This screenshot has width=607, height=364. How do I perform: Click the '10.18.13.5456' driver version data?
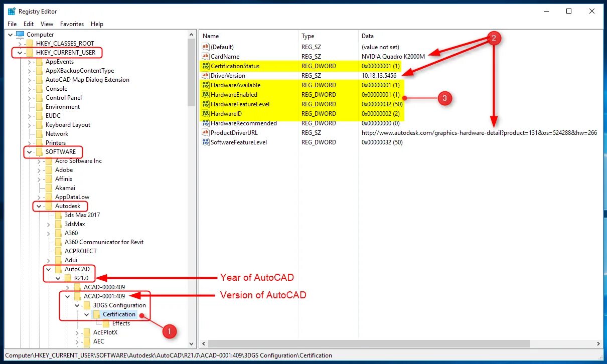379,75
